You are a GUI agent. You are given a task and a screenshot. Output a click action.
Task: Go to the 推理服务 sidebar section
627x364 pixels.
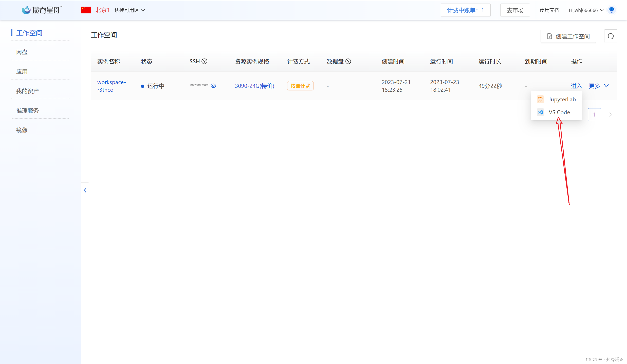(x=27, y=111)
